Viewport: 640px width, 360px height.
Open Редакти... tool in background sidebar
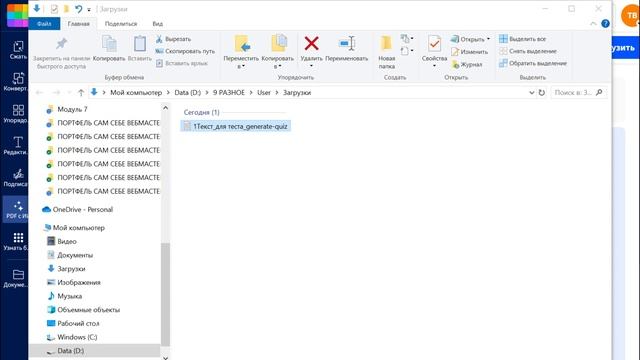click(16, 146)
